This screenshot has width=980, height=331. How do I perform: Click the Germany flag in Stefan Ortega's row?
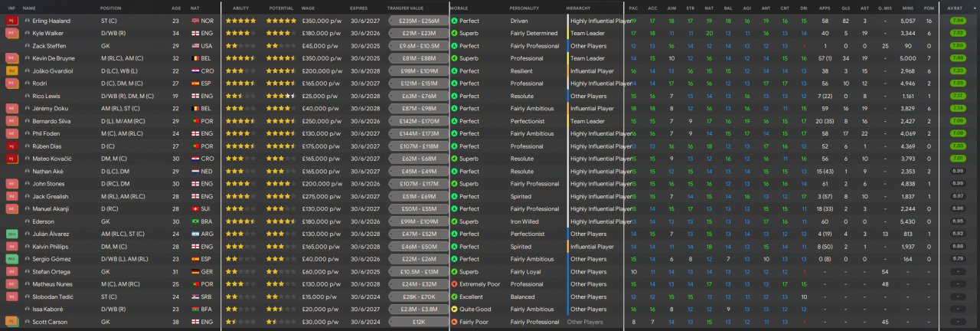195,271
